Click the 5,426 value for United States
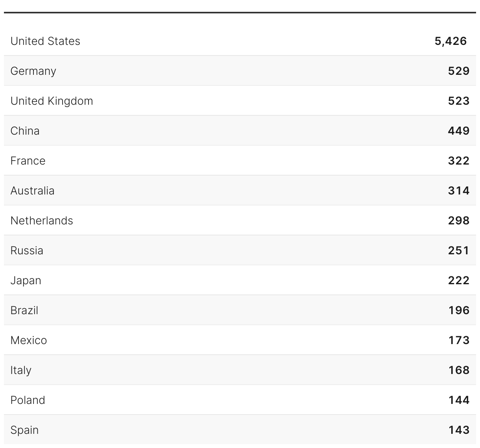 tap(450, 41)
